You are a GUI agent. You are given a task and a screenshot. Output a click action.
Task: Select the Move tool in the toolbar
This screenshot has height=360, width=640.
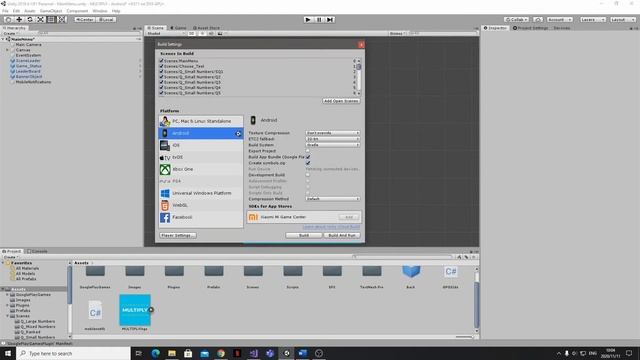[x=19, y=20]
